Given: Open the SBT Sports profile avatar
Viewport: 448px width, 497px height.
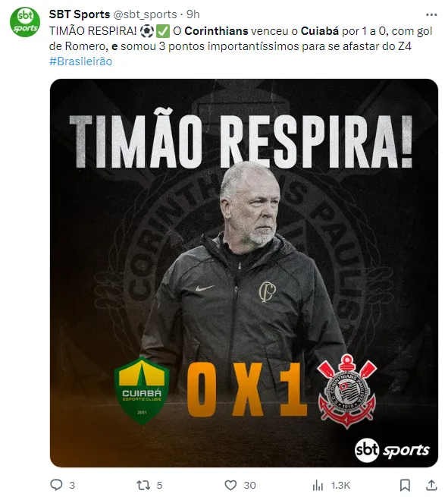Looking at the screenshot, I should 25,22.
